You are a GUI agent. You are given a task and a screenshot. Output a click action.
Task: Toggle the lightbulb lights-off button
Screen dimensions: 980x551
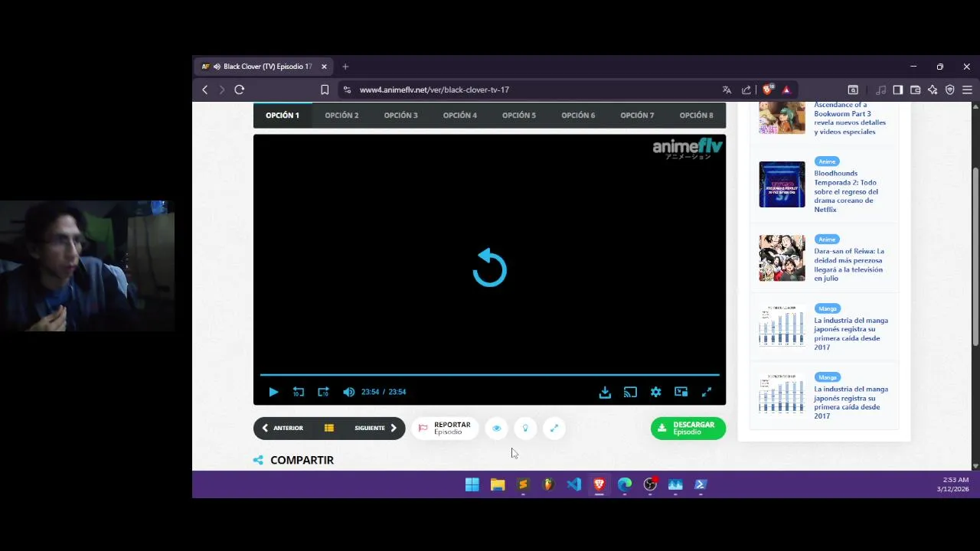[x=525, y=428]
